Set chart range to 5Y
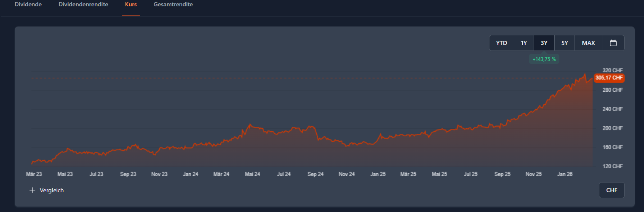Viewport: 644px width, 212px height. click(x=565, y=43)
